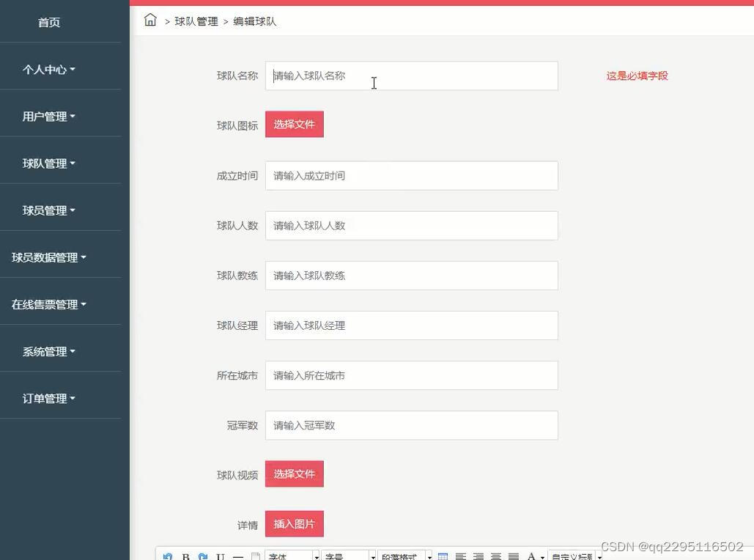
Task: Click the home icon in the breadcrumb
Action: point(150,21)
